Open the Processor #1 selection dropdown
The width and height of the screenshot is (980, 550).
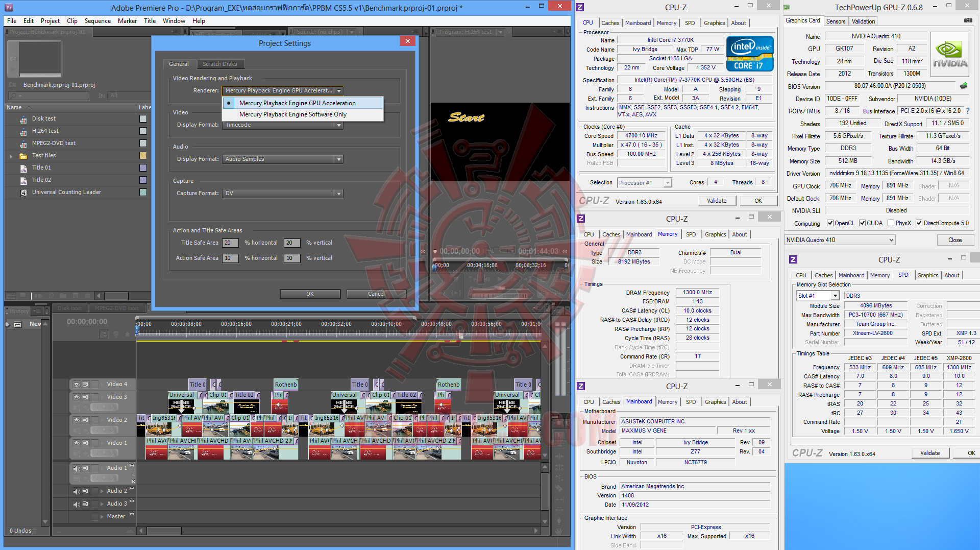tap(645, 183)
